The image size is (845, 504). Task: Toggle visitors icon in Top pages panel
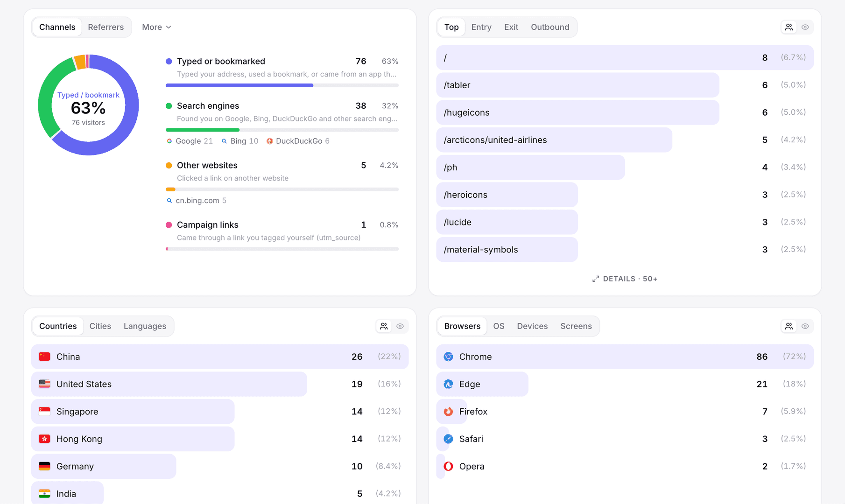click(789, 27)
